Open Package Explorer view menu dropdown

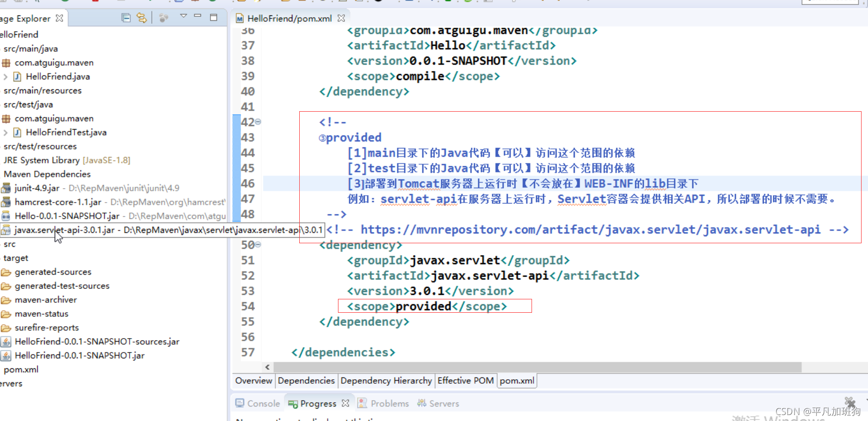click(183, 16)
